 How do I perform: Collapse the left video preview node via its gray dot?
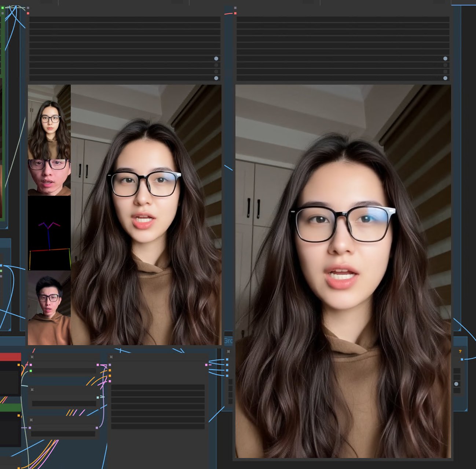(28, 8)
